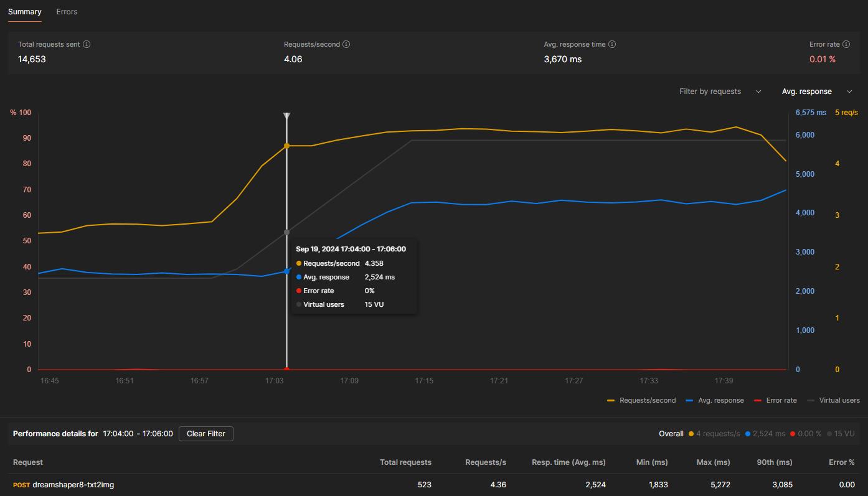Click the Max (ms) column header

[x=714, y=462]
